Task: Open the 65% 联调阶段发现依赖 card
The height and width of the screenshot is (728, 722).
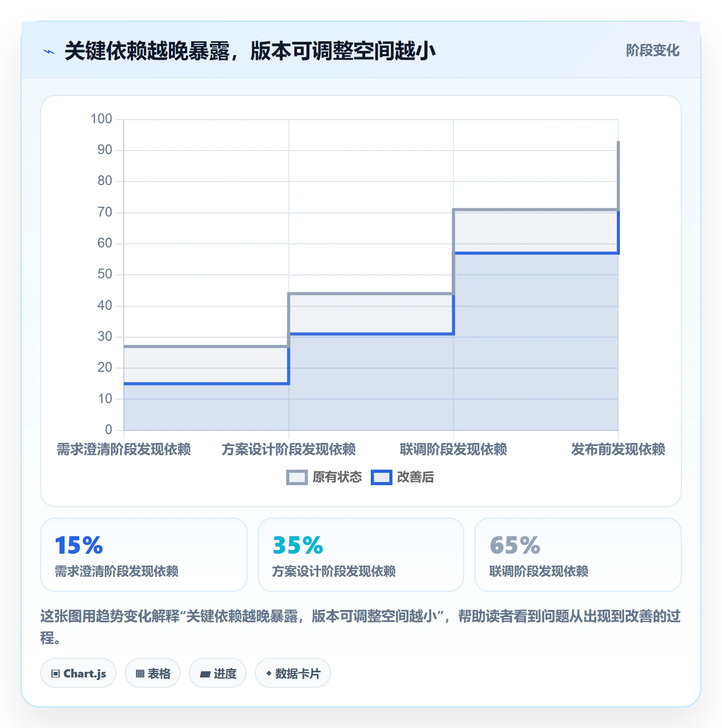Action: (x=578, y=555)
